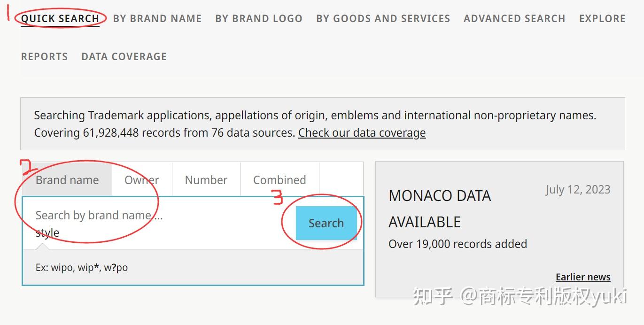Click the blue Search button

tap(326, 223)
